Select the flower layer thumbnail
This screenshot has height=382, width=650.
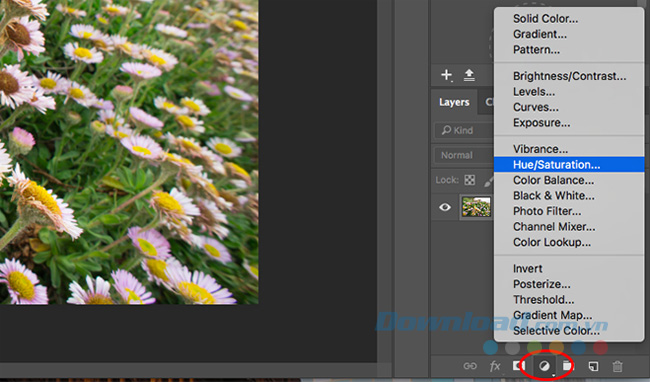point(476,207)
